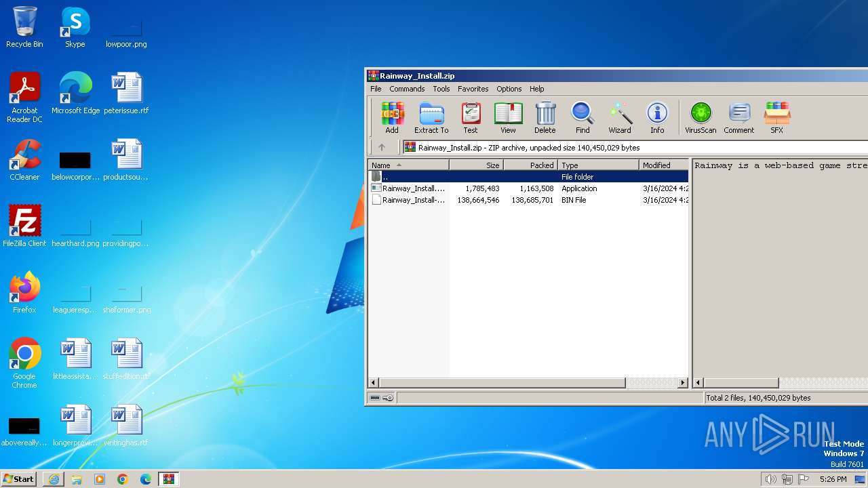The height and width of the screenshot is (488, 868).
Task: Select the parent folder '..' row
Action: pyautogui.click(x=528, y=177)
